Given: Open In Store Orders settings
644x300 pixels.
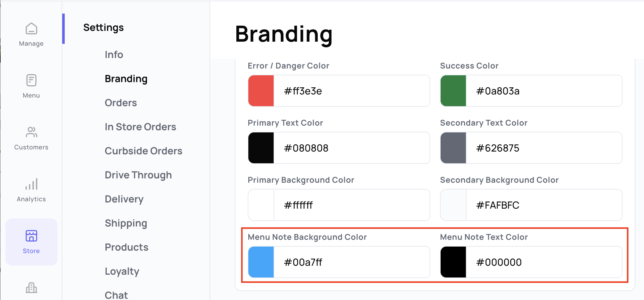Looking at the screenshot, I should (141, 127).
